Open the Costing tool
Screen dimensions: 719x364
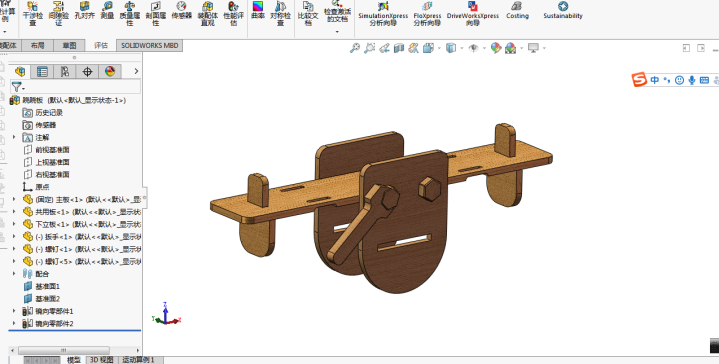tap(517, 11)
